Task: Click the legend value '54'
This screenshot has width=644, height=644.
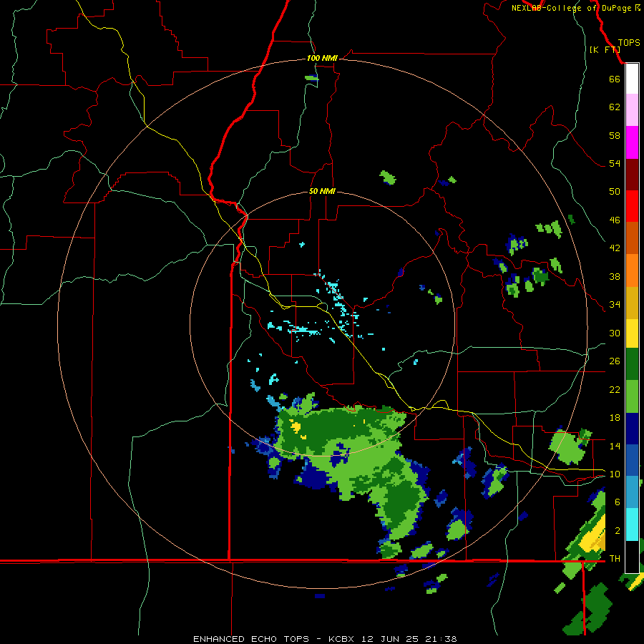Action: pos(615,163)
